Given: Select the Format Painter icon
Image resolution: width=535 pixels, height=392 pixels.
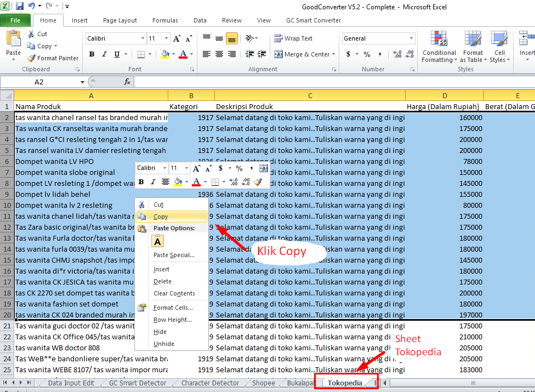Looking at the screenshot, I should [52, 58].
